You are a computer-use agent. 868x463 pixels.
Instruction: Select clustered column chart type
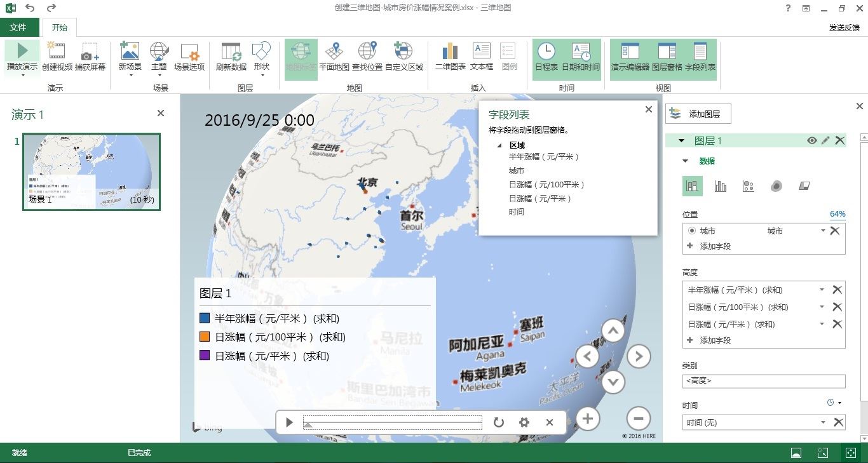(x=721, y=186)
